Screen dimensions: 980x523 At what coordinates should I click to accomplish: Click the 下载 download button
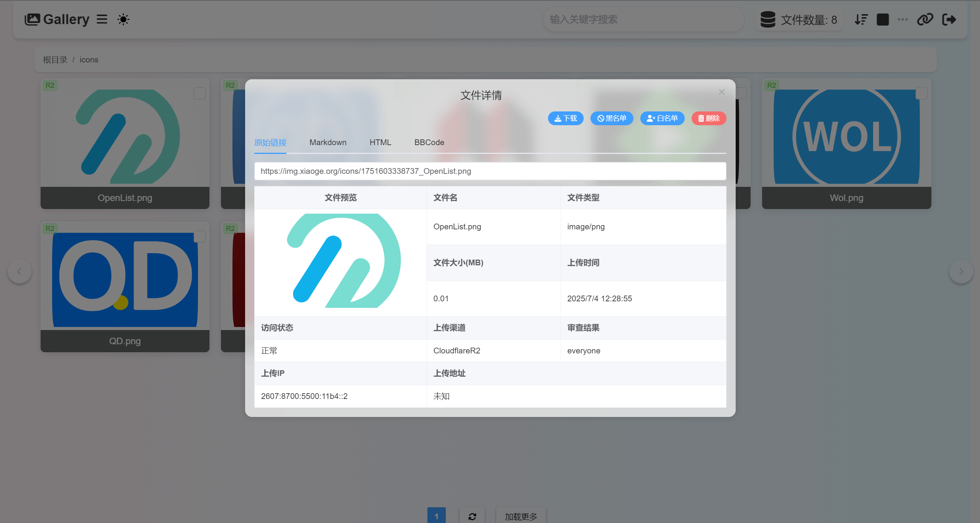tap(566, 118)
